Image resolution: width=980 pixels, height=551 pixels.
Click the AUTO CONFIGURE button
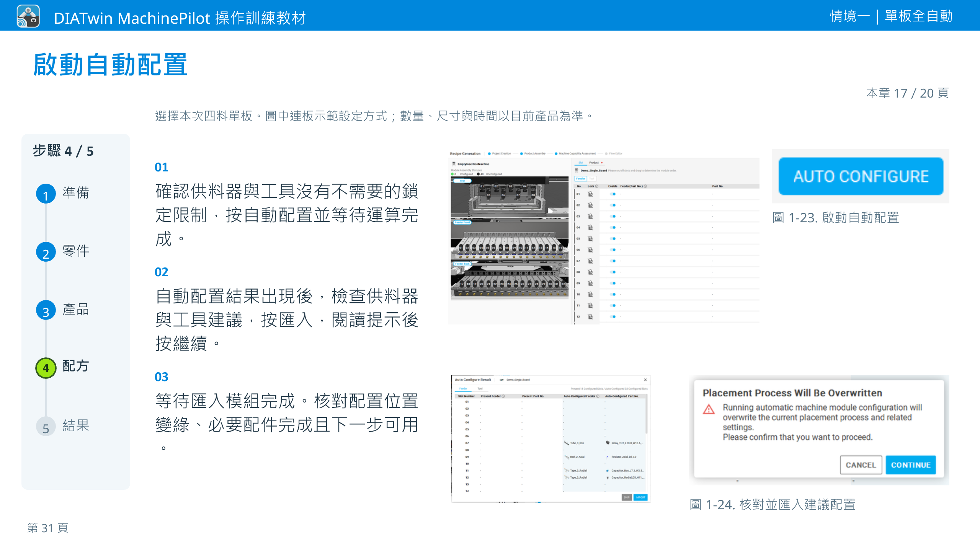(861, 176)
